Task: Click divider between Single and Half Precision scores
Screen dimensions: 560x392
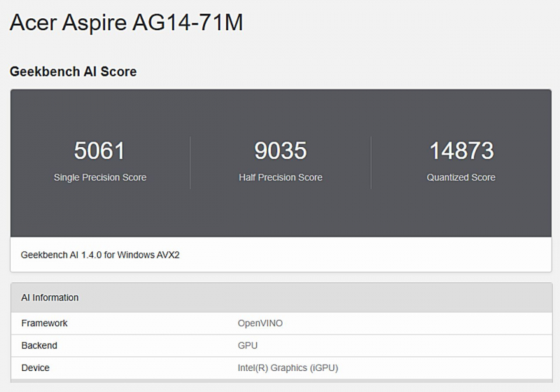Action: point(190,162)
